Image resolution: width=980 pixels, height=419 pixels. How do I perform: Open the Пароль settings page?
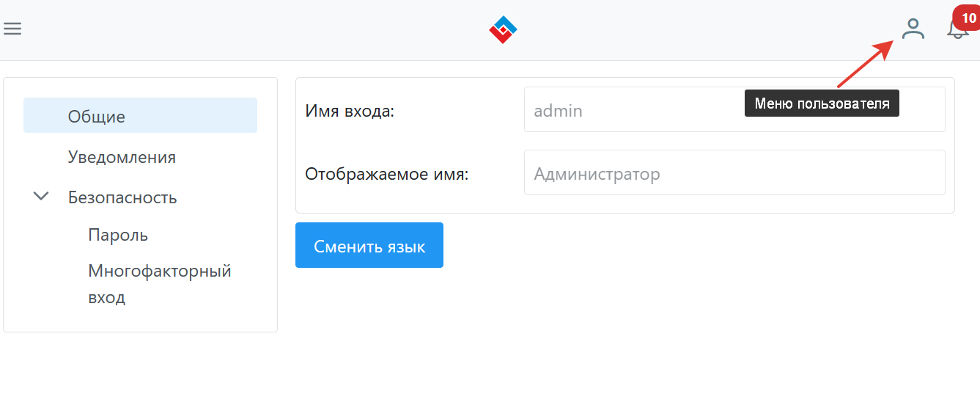pyautogui.click(x=118, y=235)
